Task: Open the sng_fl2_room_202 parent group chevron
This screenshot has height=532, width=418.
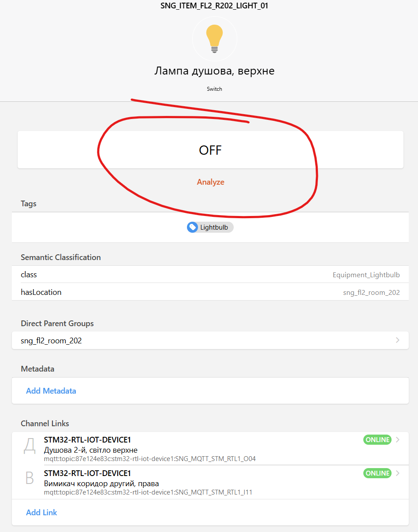Action: click(397, 340)
